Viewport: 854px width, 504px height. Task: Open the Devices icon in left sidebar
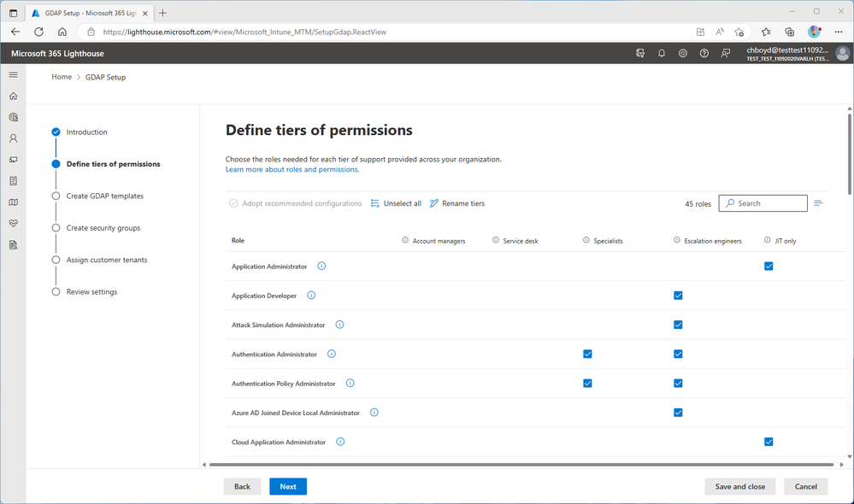coord(14,160)
